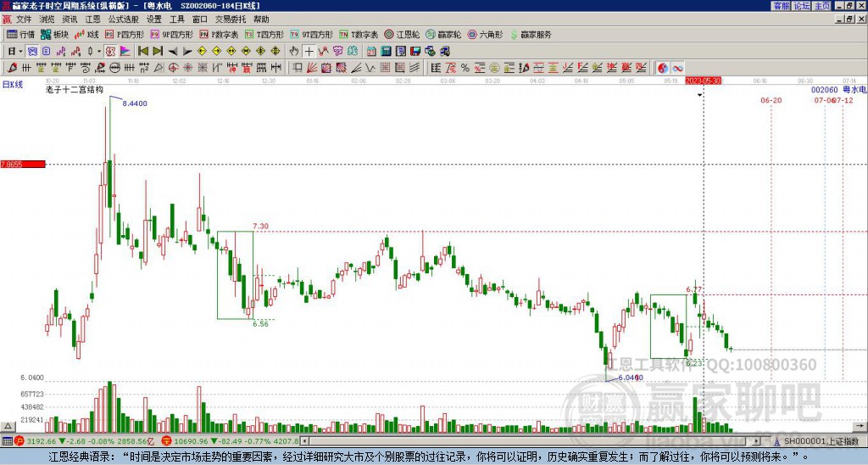Select the zigzag wave line tool
Image resolution: width=868 pixels, height=465 pixels.
[x=370, y=68]
